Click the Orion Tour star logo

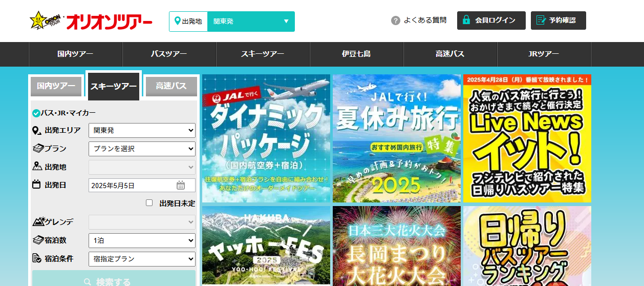39,21
